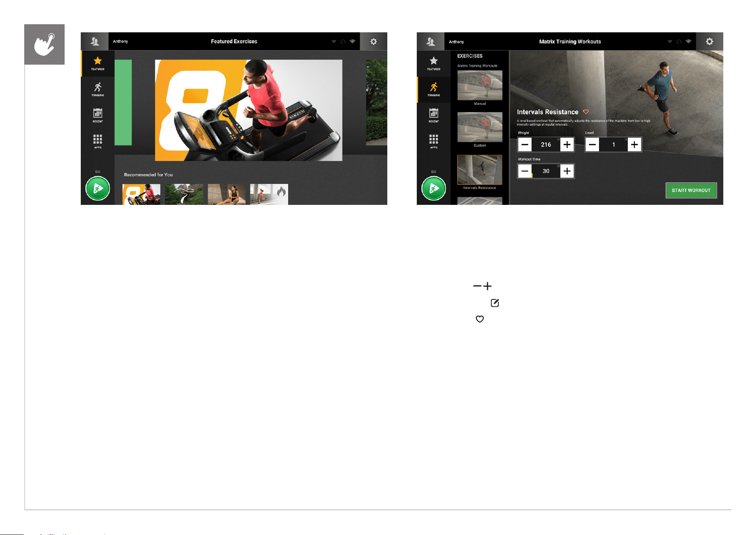Viewport: 756px width, 535px height.
Task: Increase Workout Time with plus button
Action: [567, 171]
